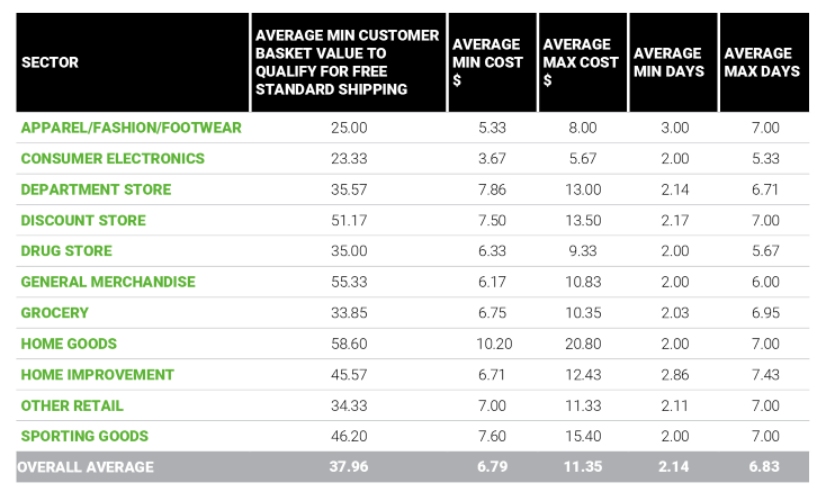The width and height of the screenshot is (825, 501).
Task: Open the APPAREL/FASHION/FOOTWEAR sector link
Action: coord(131,128)
